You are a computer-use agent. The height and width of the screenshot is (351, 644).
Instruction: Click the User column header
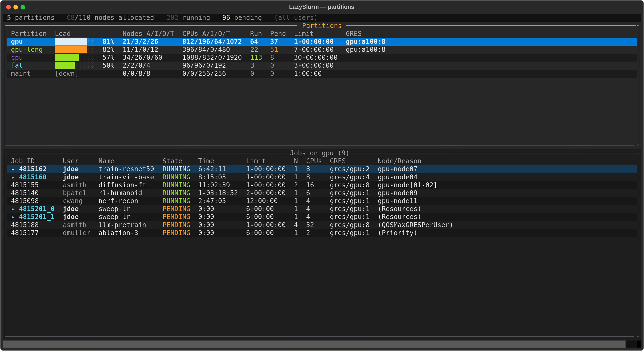[x=71, y=161]
